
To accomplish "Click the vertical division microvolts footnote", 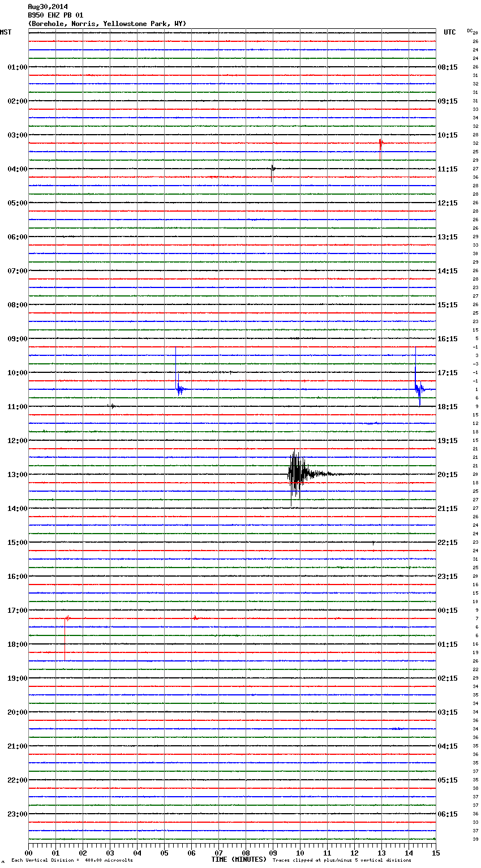I will (x=72, y=860).
